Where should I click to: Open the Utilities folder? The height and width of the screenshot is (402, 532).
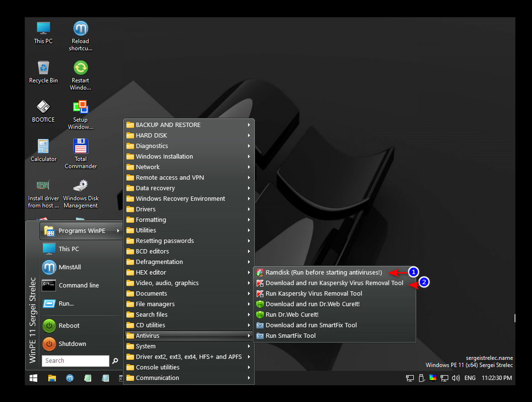[x=189, y=230]
